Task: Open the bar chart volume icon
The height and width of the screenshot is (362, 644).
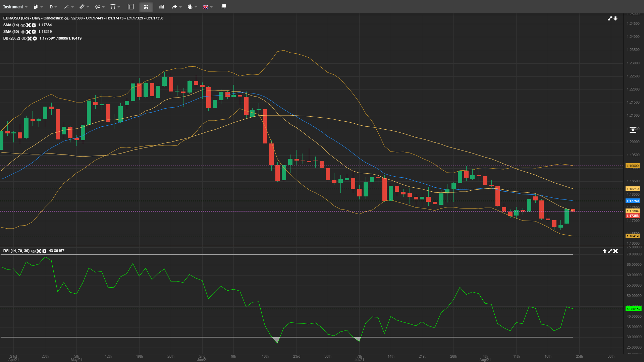Action: click(162, 7)
